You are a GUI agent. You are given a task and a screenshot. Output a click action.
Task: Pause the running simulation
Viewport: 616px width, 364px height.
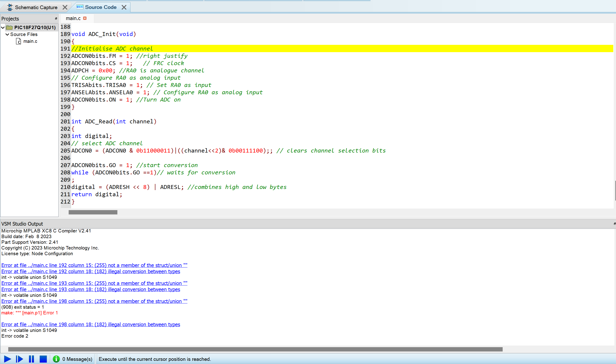31,359
